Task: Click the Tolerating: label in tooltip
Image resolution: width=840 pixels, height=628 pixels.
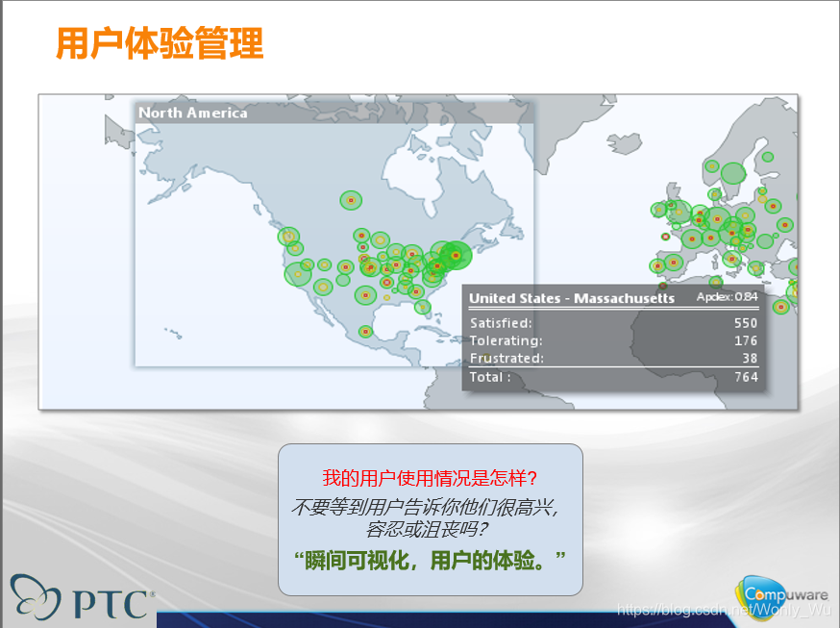Action: pyautogui.click(x=506, y=340)
